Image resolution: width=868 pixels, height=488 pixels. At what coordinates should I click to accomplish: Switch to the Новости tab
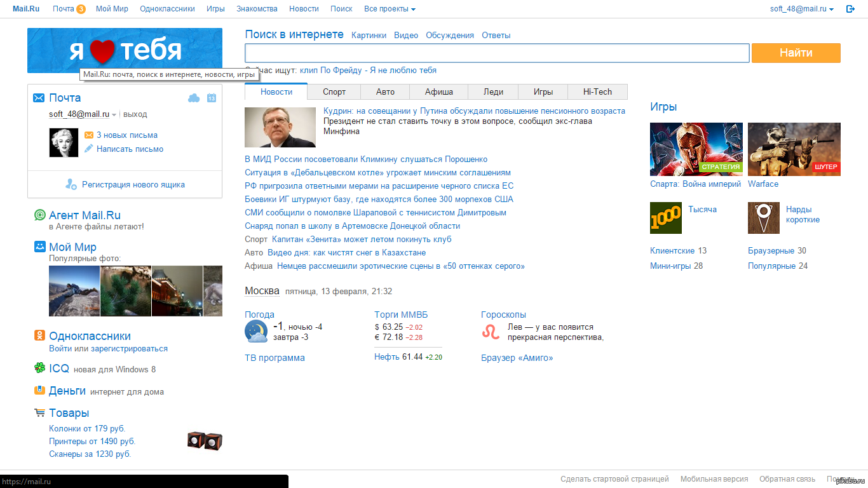tap(276, 91)
